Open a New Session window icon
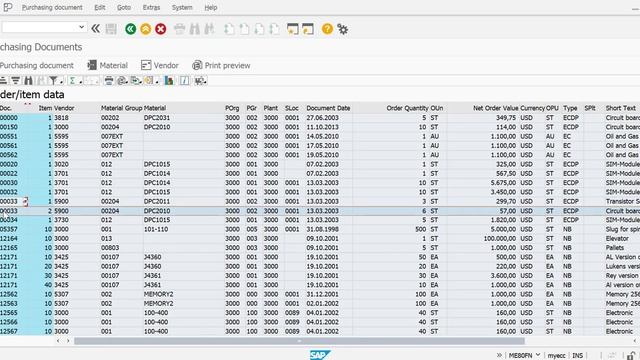The height and width of the screenshot is (360, 640). [293, 29]
